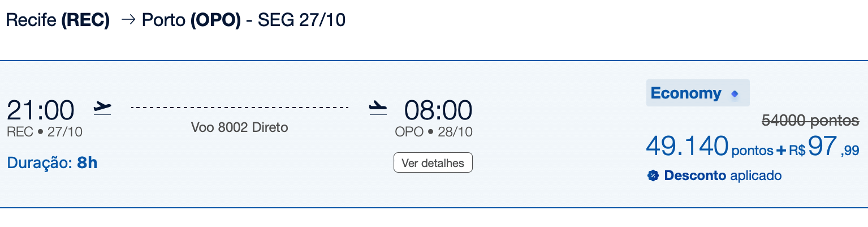
Task: Click the REC • 27/10 departure date
Action: 45,132
